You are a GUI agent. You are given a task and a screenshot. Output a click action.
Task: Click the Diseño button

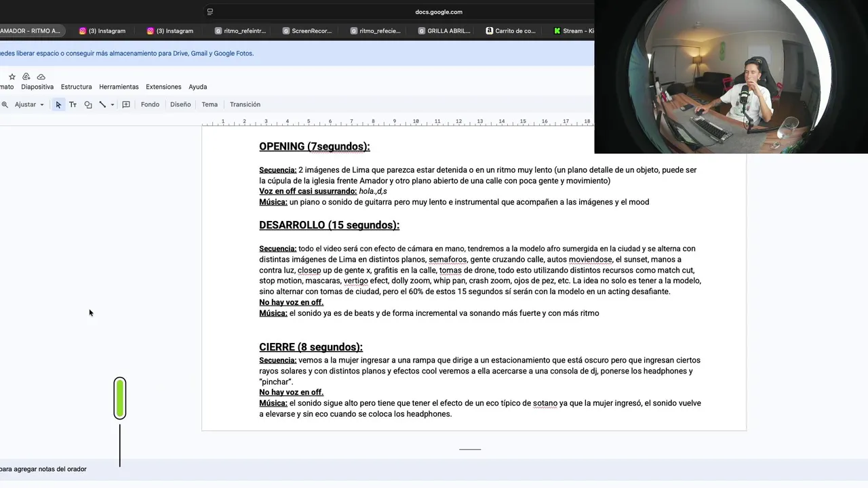[x=180, y=104]
